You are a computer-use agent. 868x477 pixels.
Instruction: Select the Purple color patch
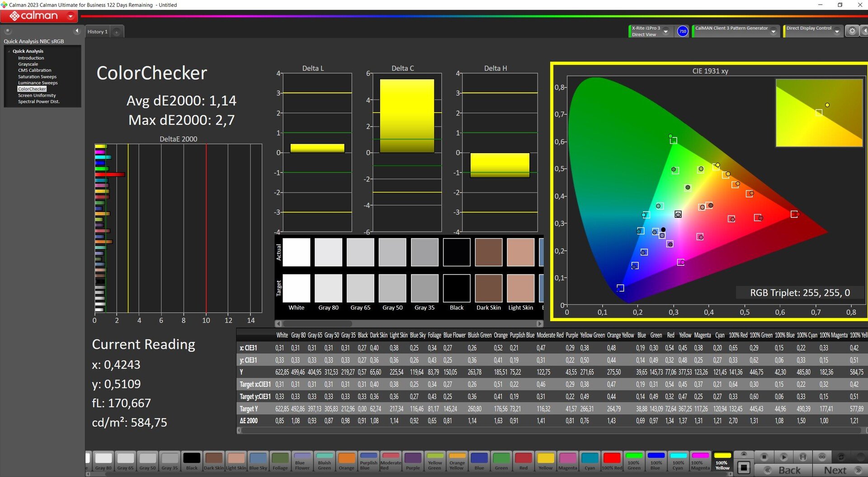coord(412,461)
